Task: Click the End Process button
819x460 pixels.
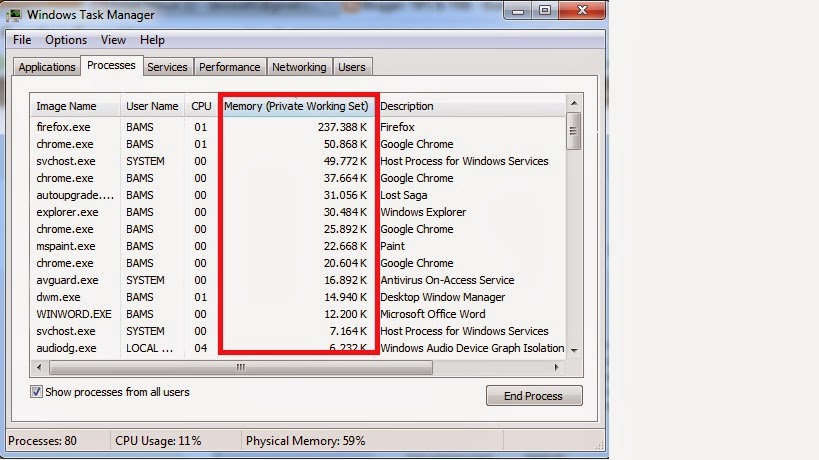Action: tap(534, 396)
